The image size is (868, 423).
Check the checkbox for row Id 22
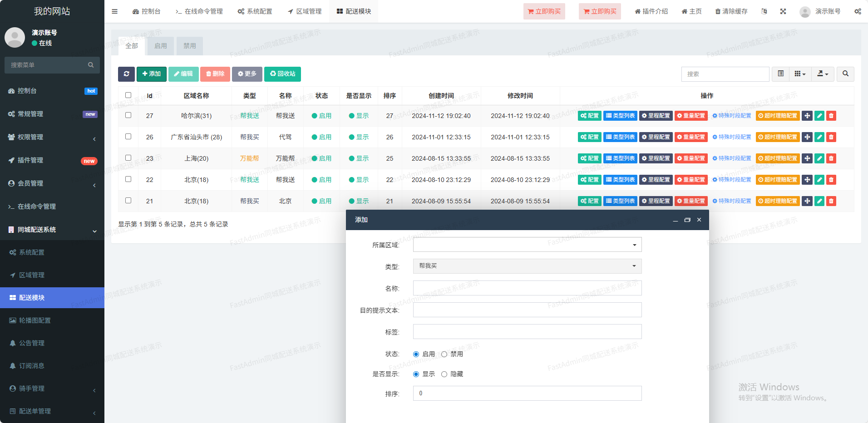coord(128,179)
